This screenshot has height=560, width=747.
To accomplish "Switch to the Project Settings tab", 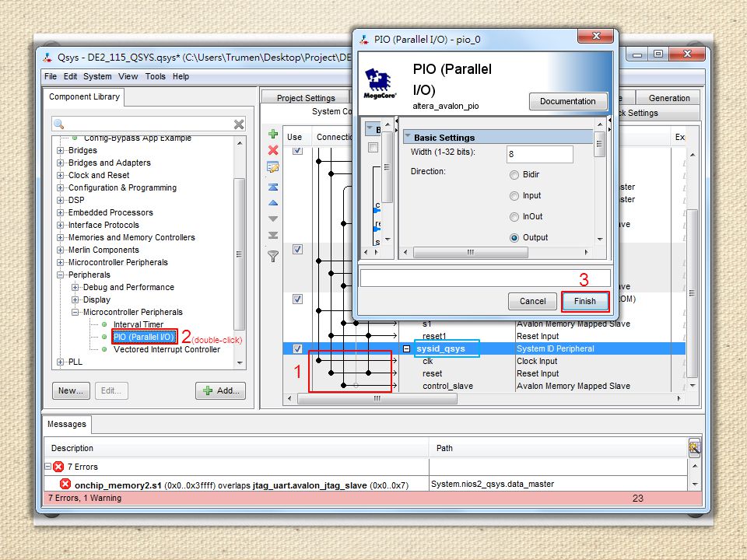I will pyautogui.click(x=305, y=98).
